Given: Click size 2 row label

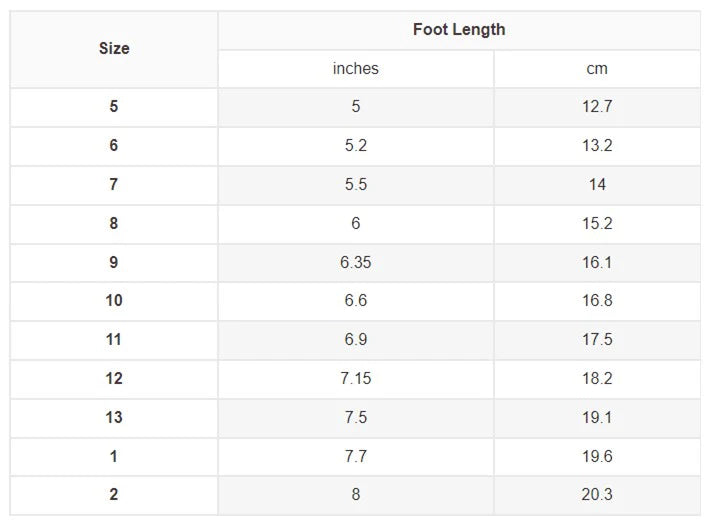Looking at the screenshot, I should 114,495.
